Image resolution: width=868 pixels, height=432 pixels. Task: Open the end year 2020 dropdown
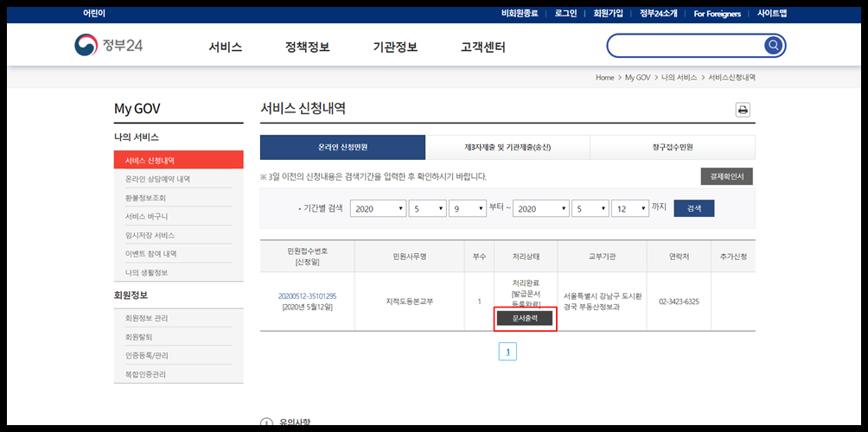[541, 208]
